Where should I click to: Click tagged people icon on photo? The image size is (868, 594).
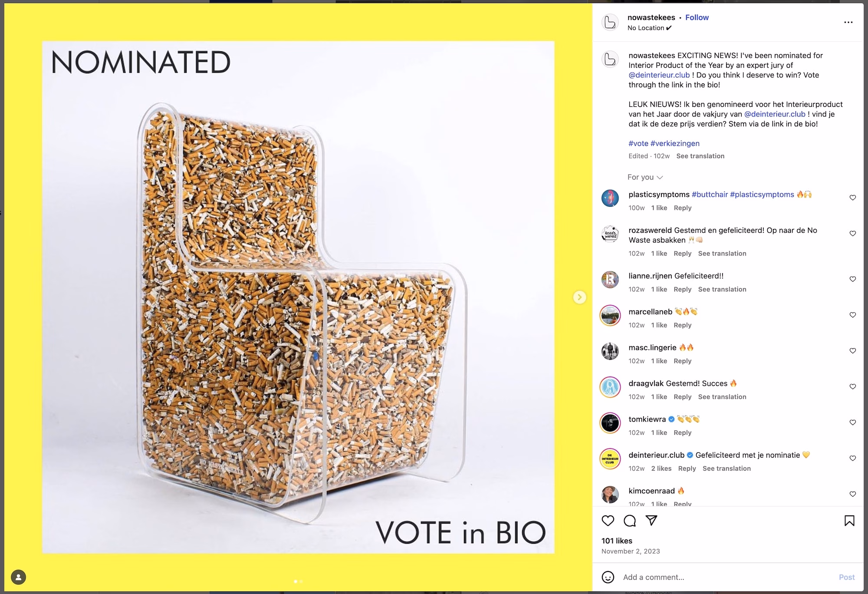click(18, 577)
